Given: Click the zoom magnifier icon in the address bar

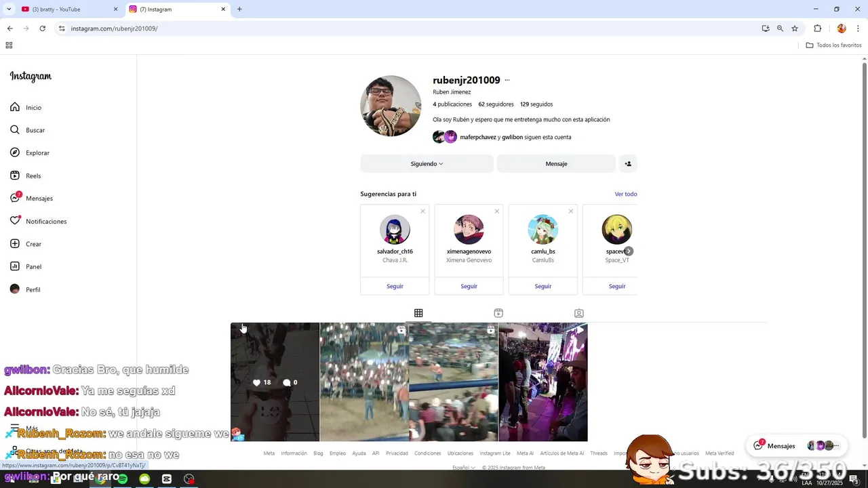Looking at the screenshot, I should tap(780, 28).
